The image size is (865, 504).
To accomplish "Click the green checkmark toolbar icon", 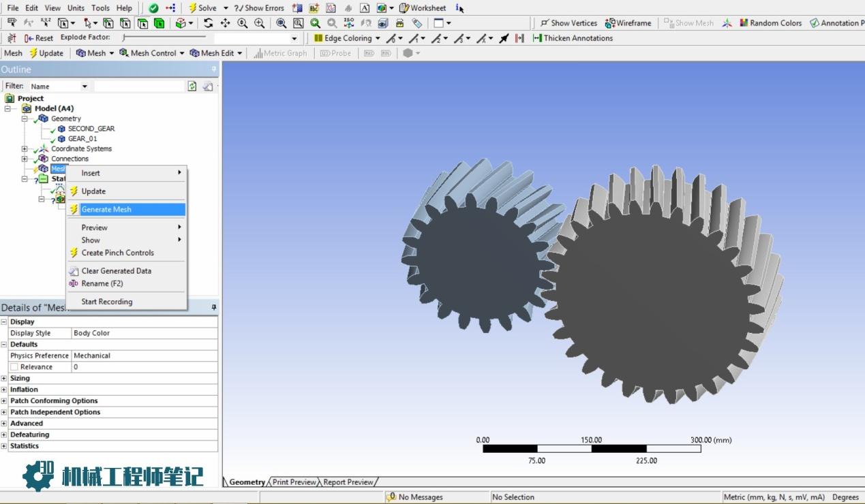I will pyautogui.click(x=153, y=8).
